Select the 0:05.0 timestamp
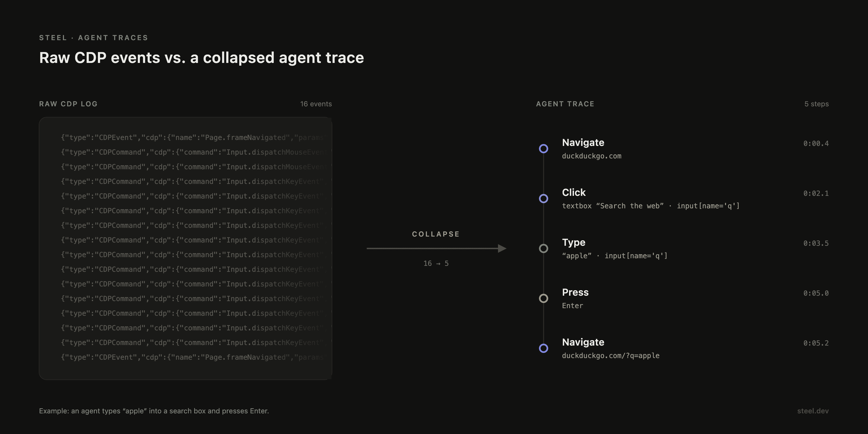Image resolution: width=868 pixels, height=434 pixels. coord(816,293)
